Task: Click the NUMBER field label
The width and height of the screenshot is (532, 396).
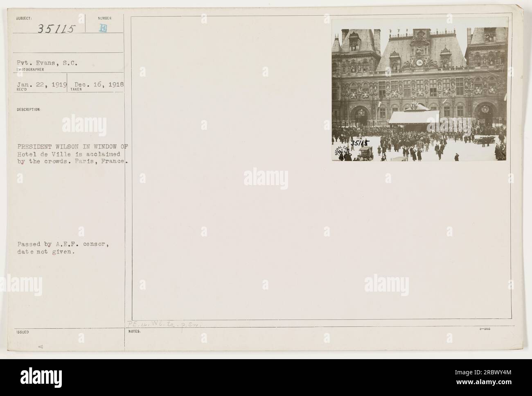Action: pos(105,18)
